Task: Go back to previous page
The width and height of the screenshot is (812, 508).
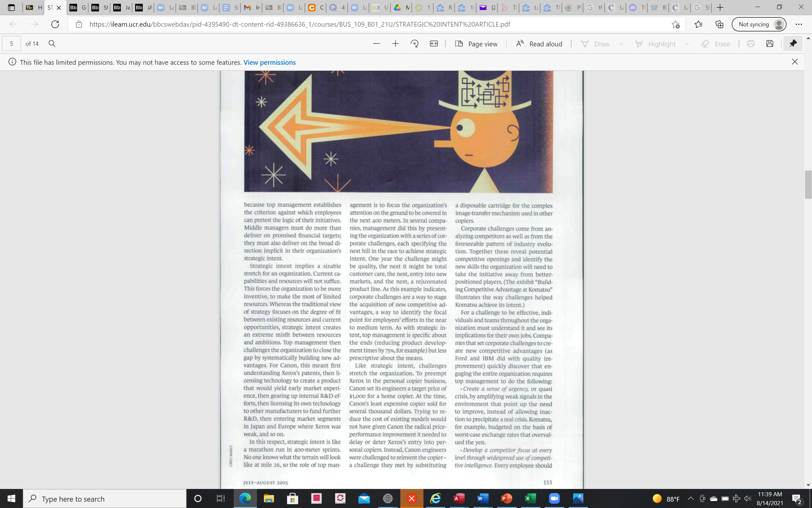Action: [x=13, y=24]
